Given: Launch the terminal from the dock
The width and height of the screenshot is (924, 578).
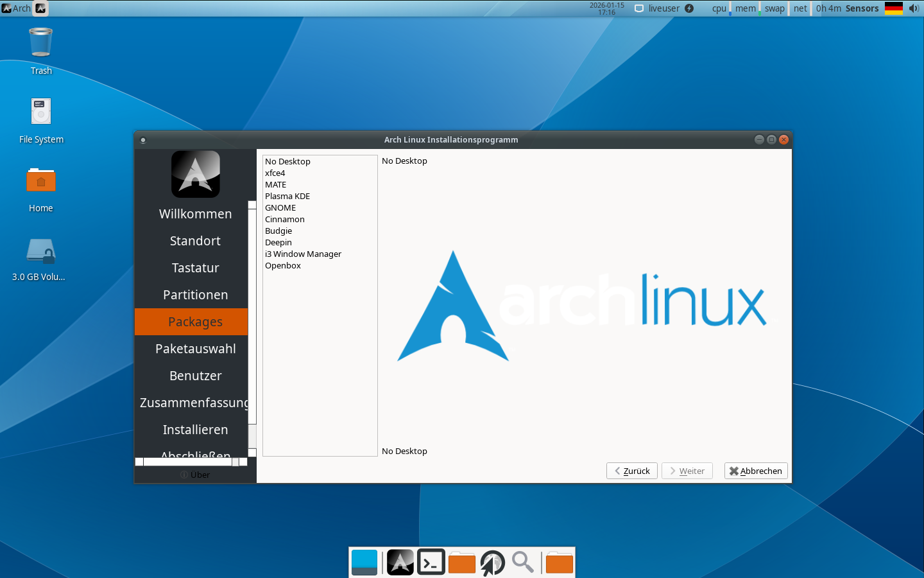Looking at the screenshot, I should point(431,563).
